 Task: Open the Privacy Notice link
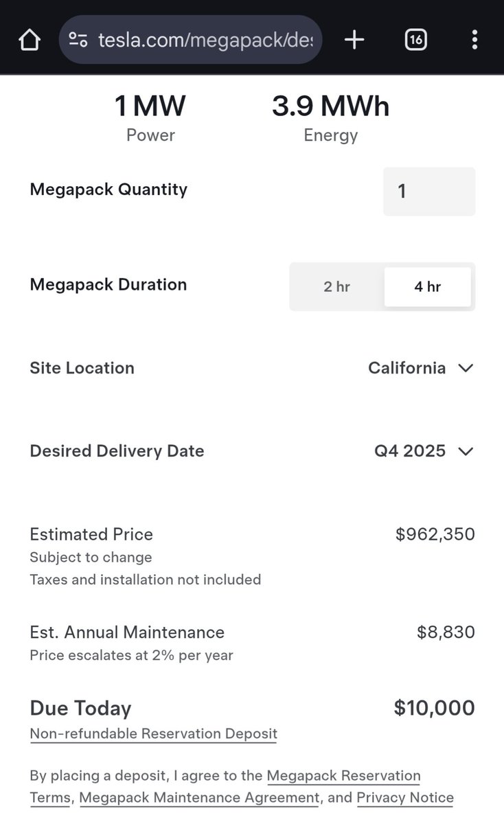(x=405, y=798)
